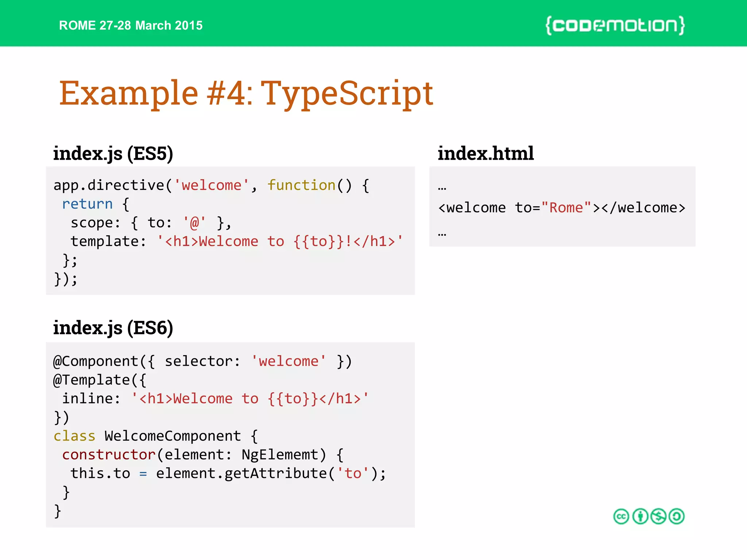Click the Creative Commons CC icon
The width and height of the screenshot is (747, 560).
[621, 516]
